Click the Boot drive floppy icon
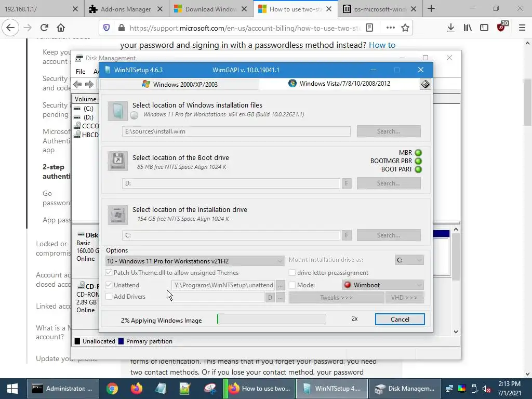 coord(118,161)
